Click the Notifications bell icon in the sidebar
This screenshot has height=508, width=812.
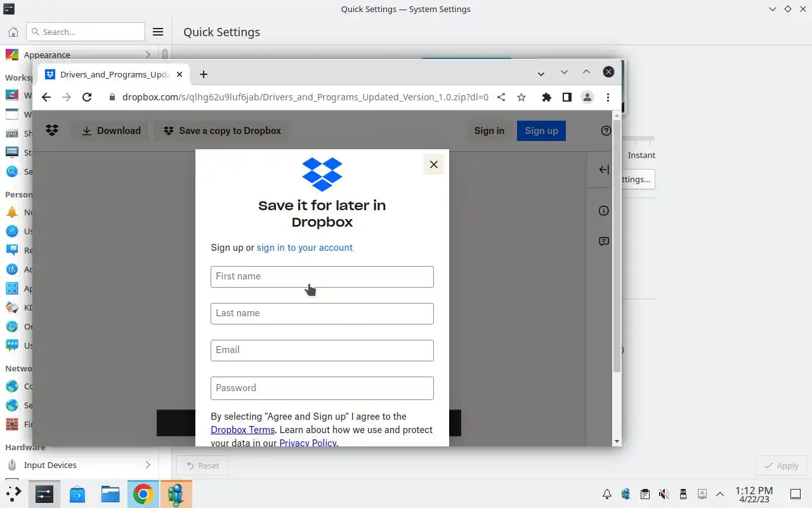click(12, 212)
